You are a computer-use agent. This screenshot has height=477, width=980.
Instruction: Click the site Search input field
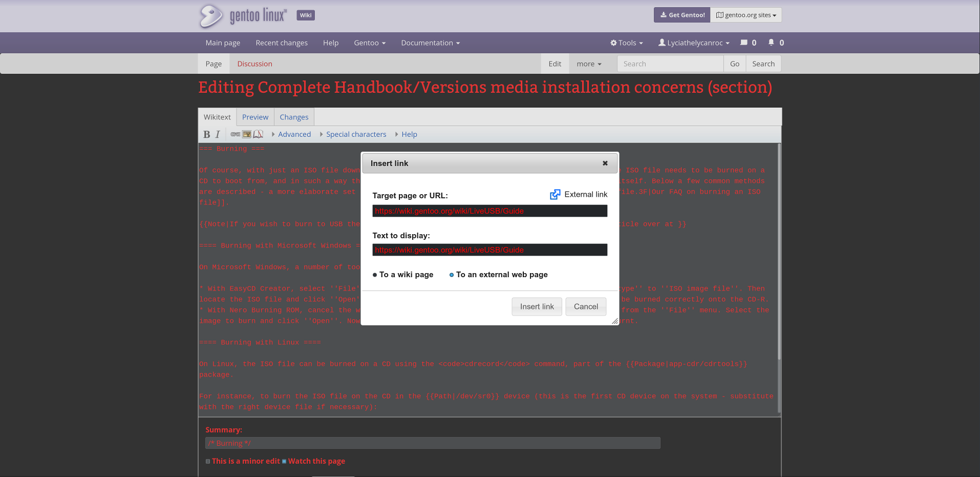[670, 64]
